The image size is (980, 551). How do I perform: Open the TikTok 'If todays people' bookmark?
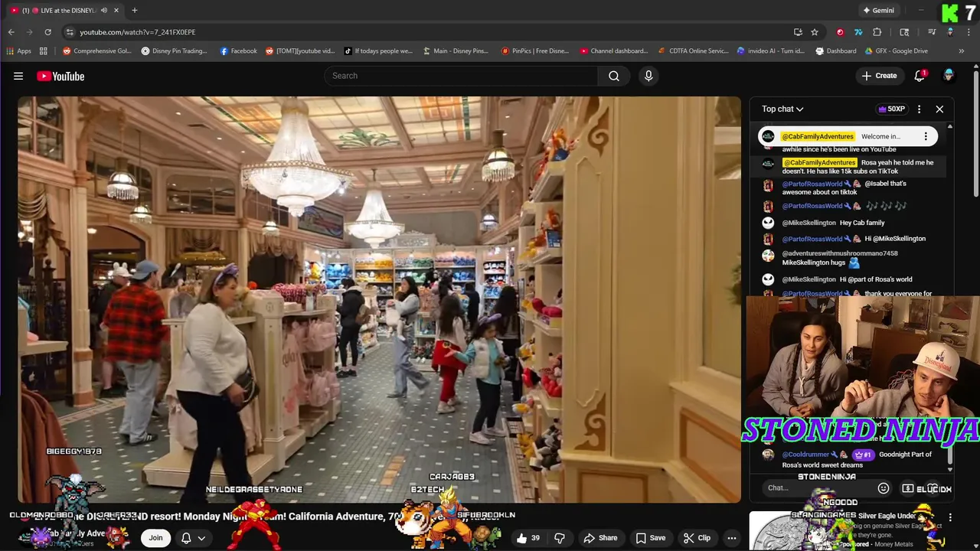point(378,51)
